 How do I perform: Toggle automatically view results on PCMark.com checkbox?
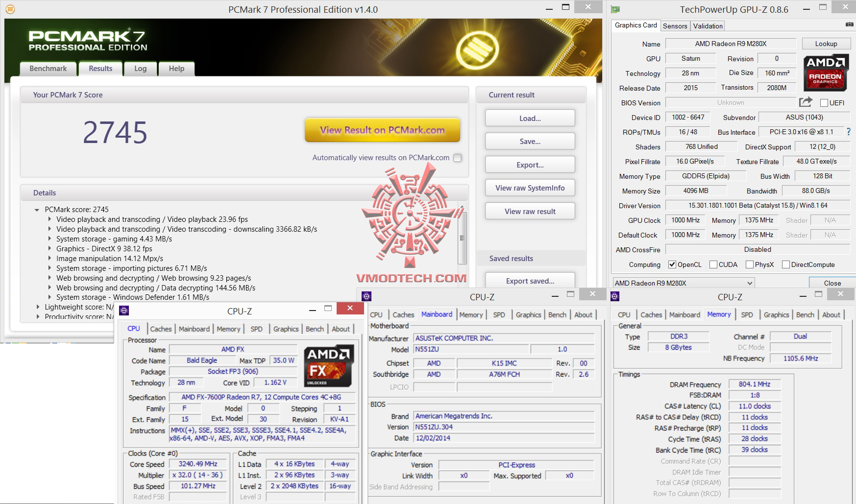457,158
